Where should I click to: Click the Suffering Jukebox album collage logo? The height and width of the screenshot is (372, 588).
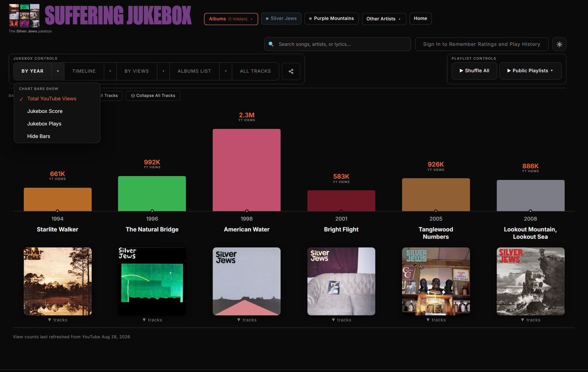click(x=24, y=16)
